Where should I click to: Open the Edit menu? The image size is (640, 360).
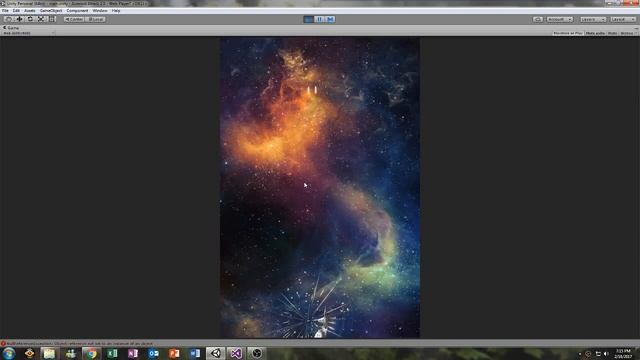tap(16, 11)
